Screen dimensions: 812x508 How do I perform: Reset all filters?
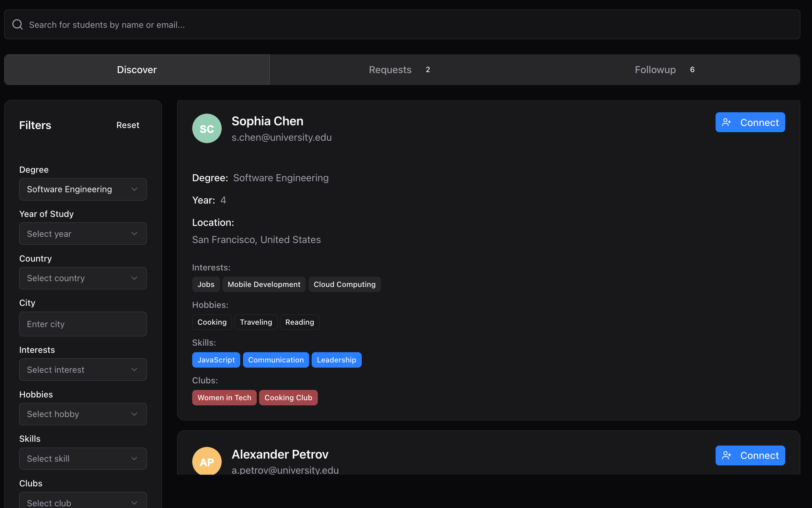pyautogui.click(x=128, y=125)
